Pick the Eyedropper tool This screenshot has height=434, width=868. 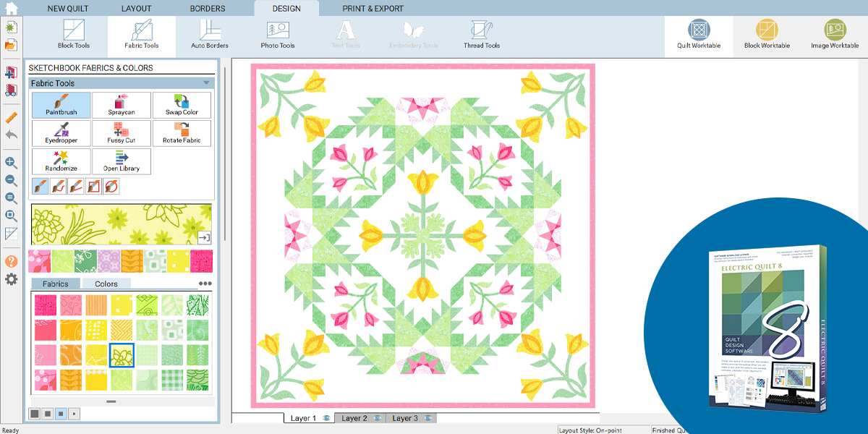pos(61,133)
